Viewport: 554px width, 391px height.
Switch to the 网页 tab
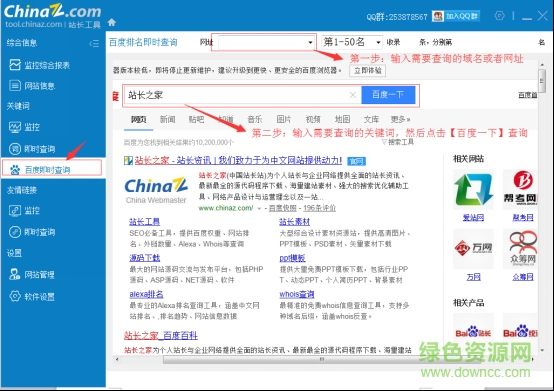pos(138,119)
